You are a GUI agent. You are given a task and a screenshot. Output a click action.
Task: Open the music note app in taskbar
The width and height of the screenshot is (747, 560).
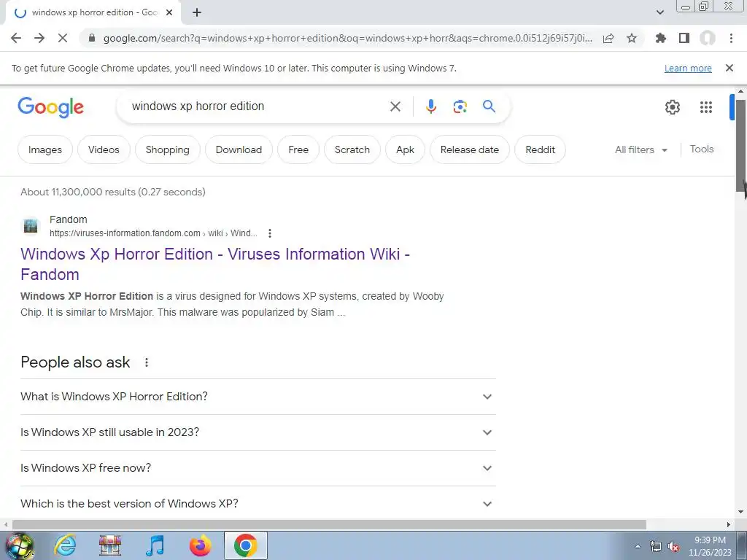155,545
